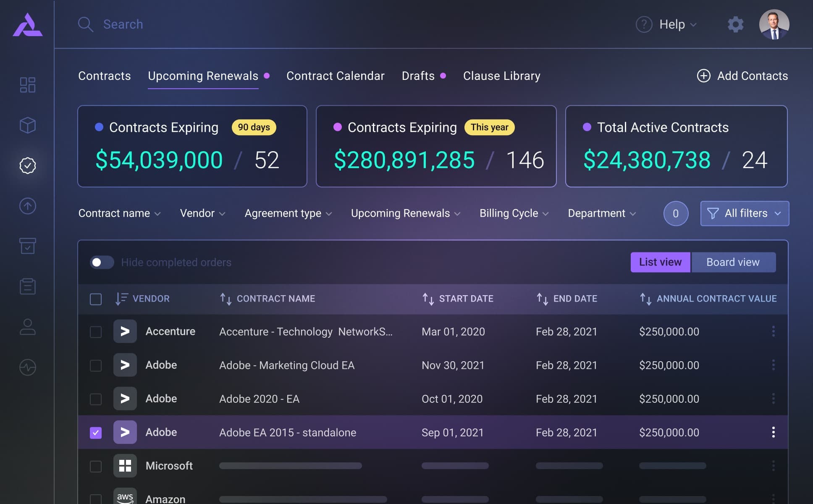Expand the Agreement type filter dropdown
Screen dimensions: 813x504
(288, 213)
